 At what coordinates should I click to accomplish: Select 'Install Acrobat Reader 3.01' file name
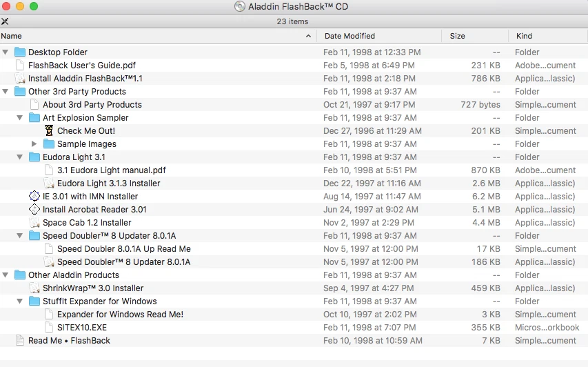pos(94,210)
